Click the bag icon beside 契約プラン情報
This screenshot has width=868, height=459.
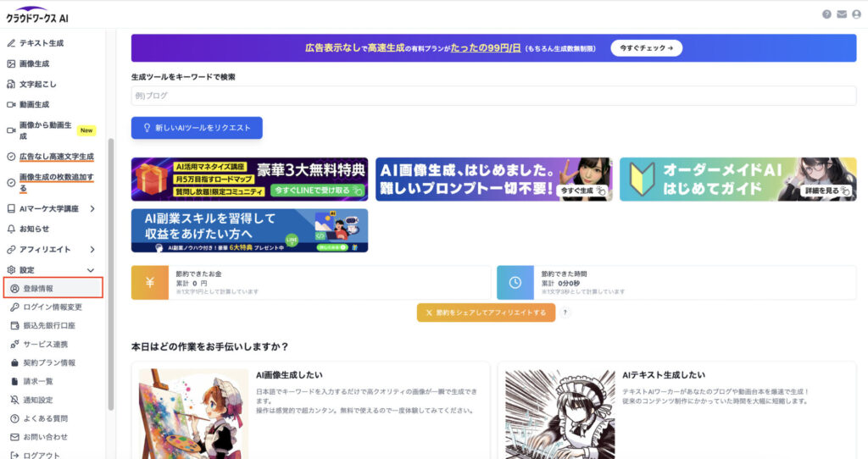click(15, 362)
